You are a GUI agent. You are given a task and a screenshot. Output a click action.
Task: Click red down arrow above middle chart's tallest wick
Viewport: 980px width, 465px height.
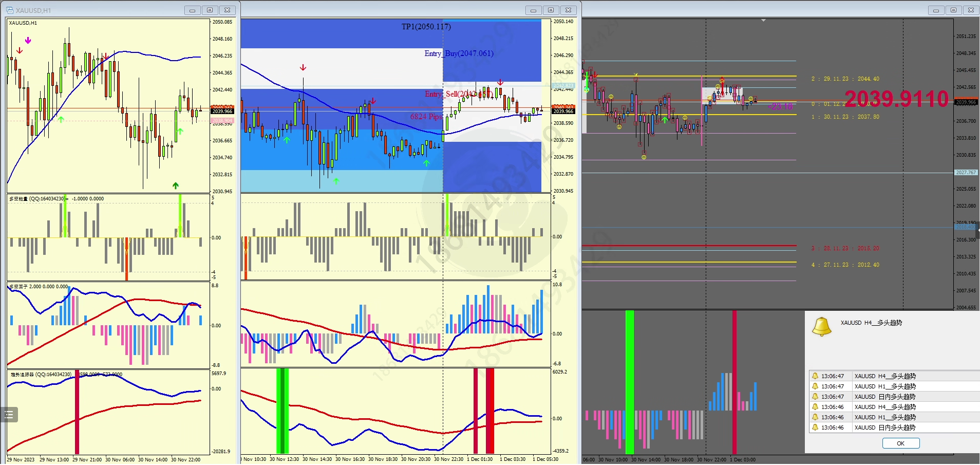coord(303,67)
